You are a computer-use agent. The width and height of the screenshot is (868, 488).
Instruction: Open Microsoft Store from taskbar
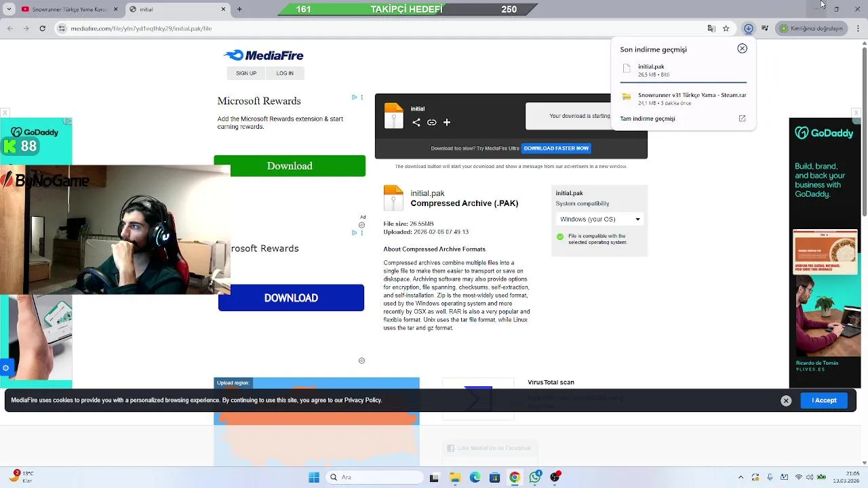(494, 477)
